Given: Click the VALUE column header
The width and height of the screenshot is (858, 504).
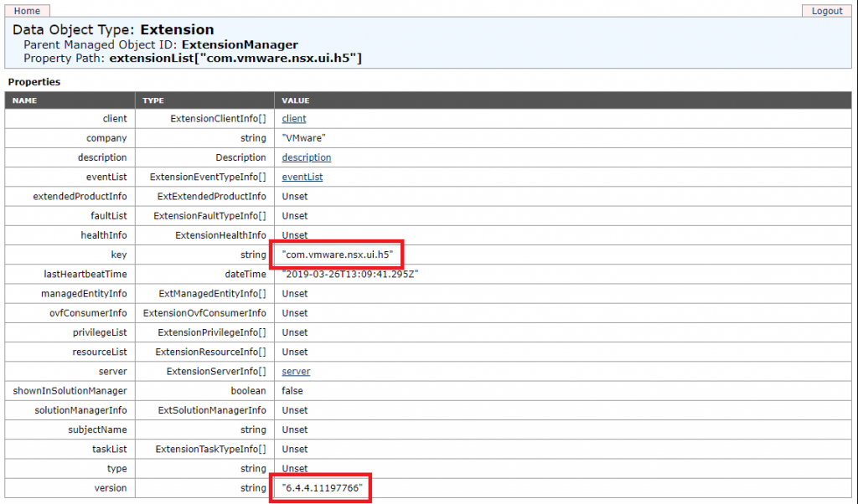Looking at the screenshot, I should click(x=296, y=100).
